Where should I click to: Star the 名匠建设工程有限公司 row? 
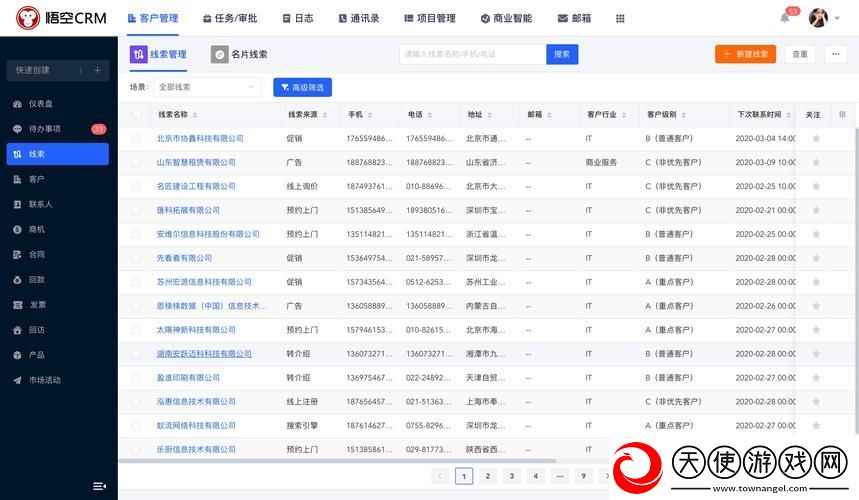[816, 186]
